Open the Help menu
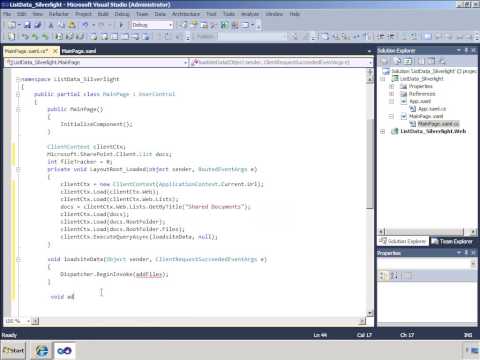The width and height of the screenshot is (480, 360). click(295, 14)
